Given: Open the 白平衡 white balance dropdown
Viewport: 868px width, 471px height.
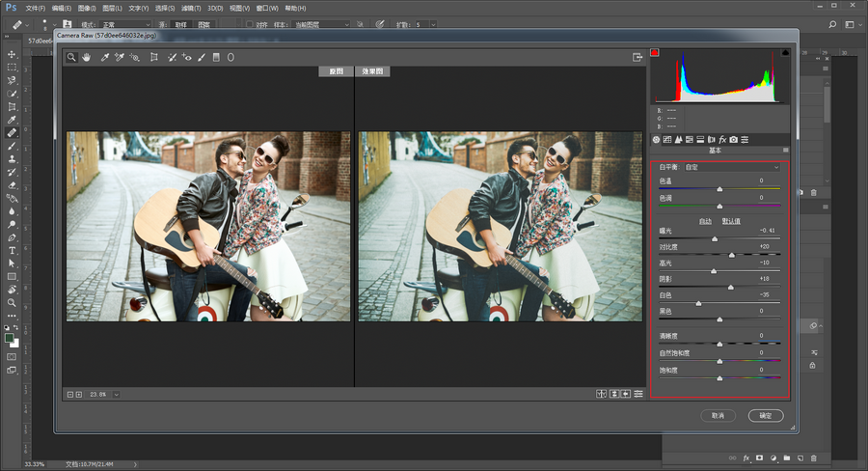Looking at the screenshot, I should pos(733,167).
